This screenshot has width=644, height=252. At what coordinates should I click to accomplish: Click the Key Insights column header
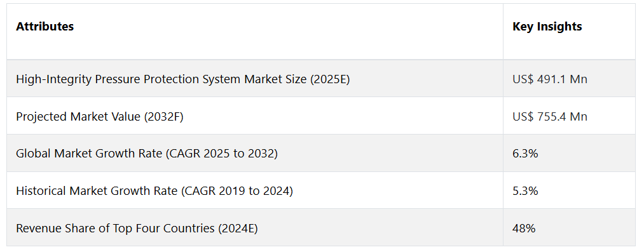(547, 27)
